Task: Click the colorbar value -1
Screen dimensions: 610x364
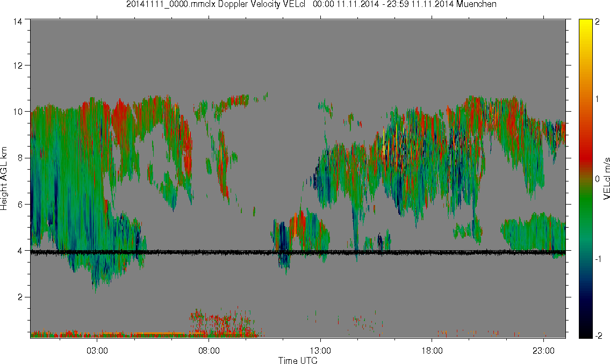Action: click(x=598, y=259)
